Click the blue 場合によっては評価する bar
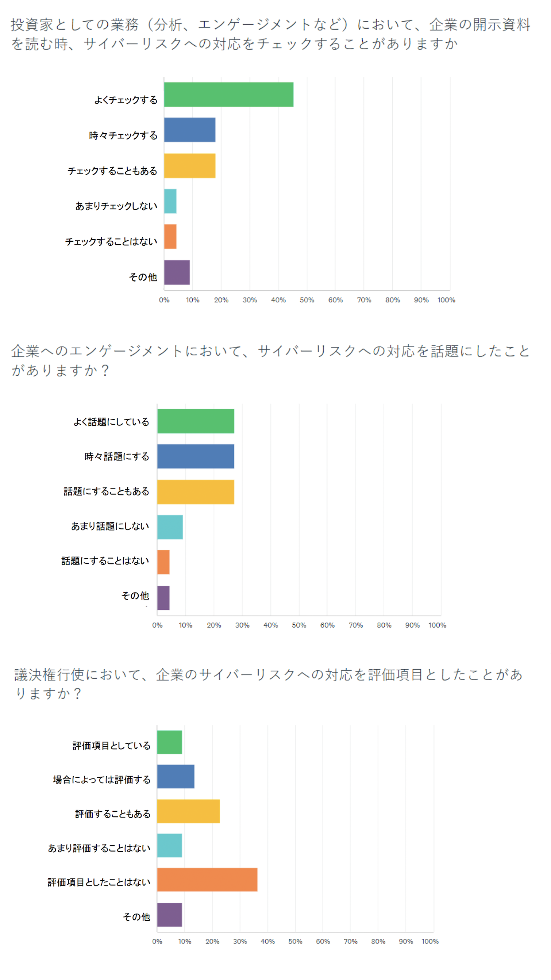551x980 pixels. [x=175, y=776]
